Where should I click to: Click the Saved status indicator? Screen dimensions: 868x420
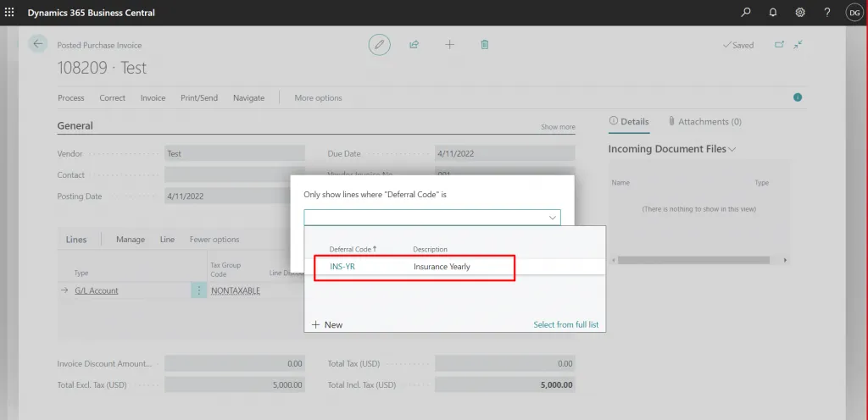738,46
